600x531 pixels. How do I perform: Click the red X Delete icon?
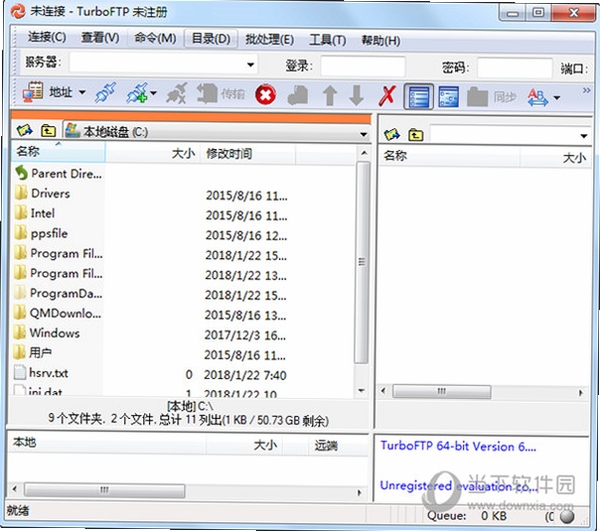pyautogui.click(x=387, y=95)
